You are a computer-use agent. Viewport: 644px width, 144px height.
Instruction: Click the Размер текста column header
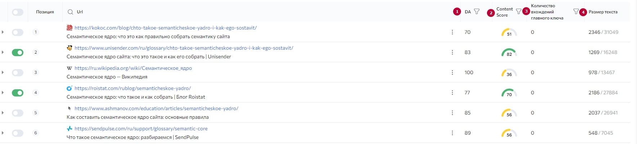(x=603, y=12)
